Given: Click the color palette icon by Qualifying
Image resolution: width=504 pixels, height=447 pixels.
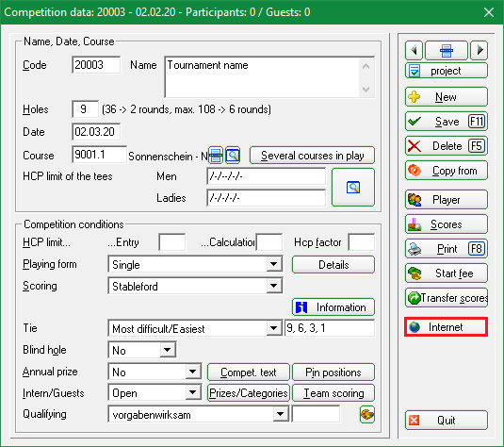Looking at the screenshot, I should click(x=367, y=414).
